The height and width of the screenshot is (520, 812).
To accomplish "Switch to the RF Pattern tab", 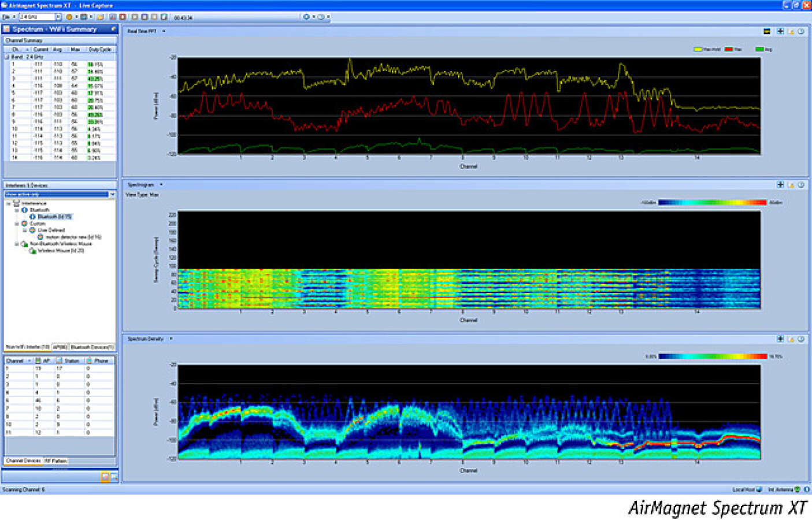I will pyautogui.click(x=56, y=461).
